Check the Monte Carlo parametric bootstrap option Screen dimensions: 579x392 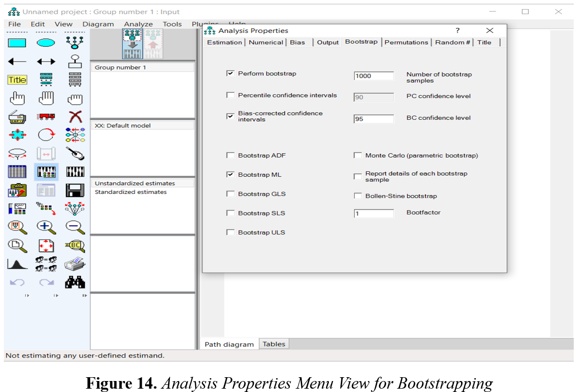358,155
